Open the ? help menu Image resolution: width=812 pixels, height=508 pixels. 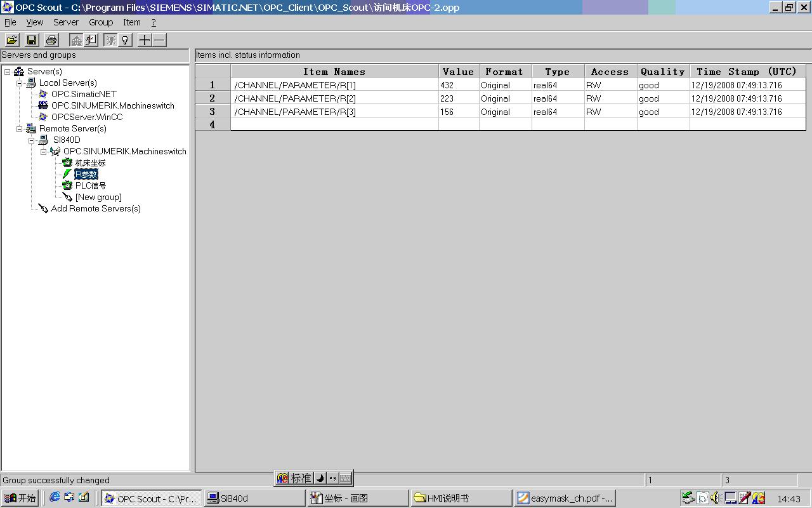154,22
